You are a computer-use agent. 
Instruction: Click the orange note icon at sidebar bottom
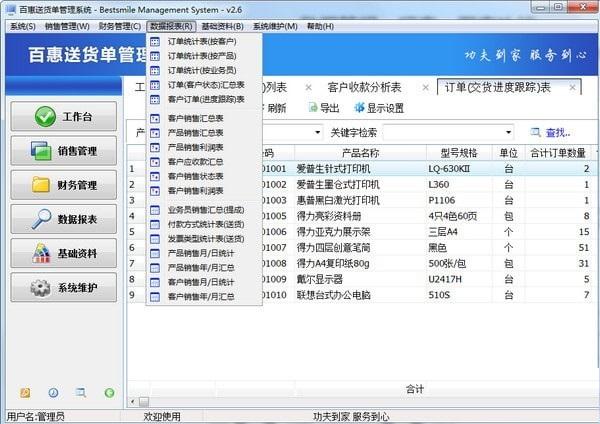(x=25, y=393)
